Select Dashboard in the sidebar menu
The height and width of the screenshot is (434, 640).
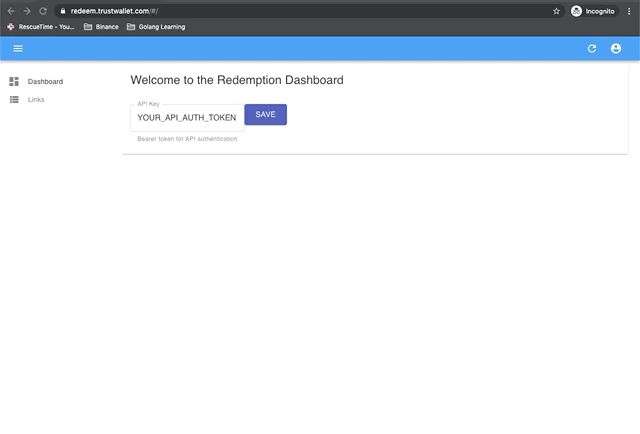tap(45, 81)
